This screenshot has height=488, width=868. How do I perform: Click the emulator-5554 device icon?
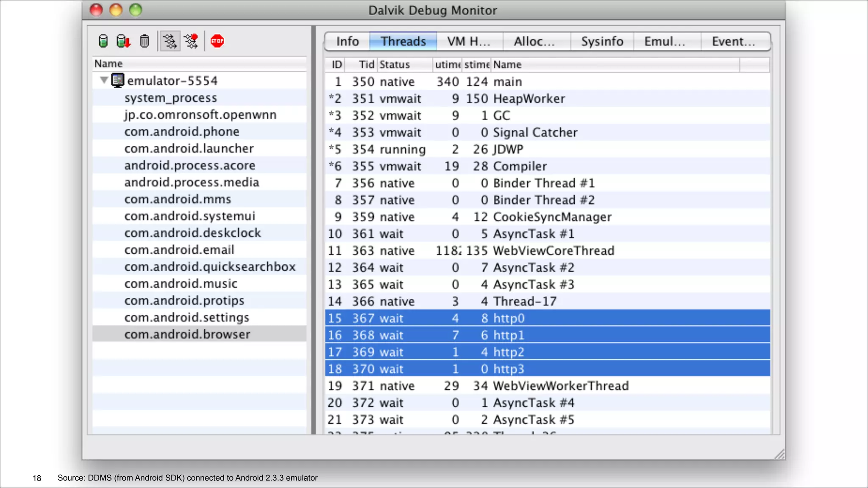click(x=118, y=80)
